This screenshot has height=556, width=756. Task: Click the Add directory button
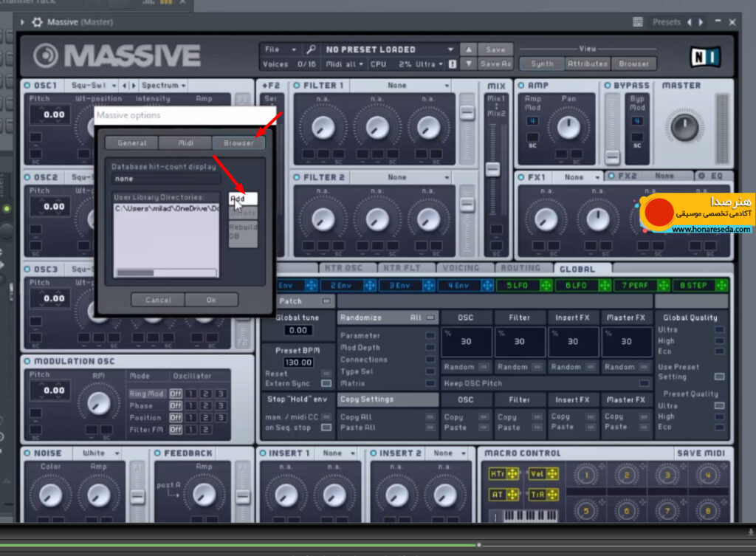tap(242, 198)
